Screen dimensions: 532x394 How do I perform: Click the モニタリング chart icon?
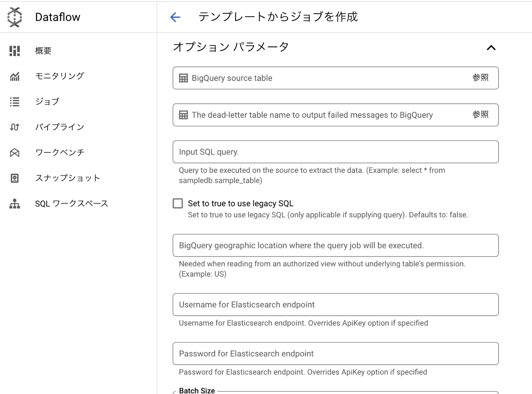(14, 76)
